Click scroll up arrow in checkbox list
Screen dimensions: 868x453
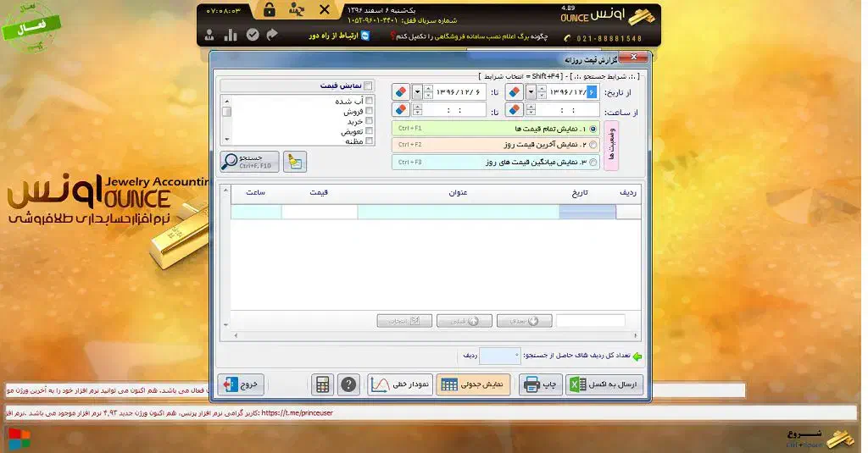tap(226, 102)
